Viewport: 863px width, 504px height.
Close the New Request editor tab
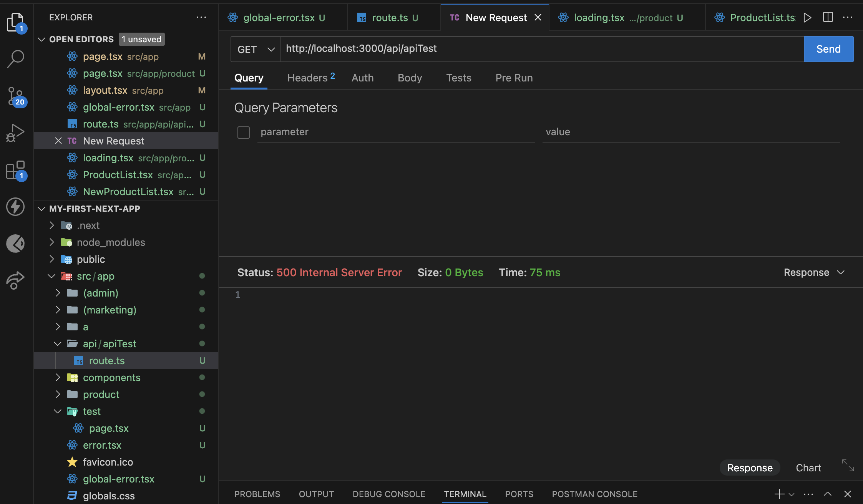pyautogui.click(x=538, y=17)
